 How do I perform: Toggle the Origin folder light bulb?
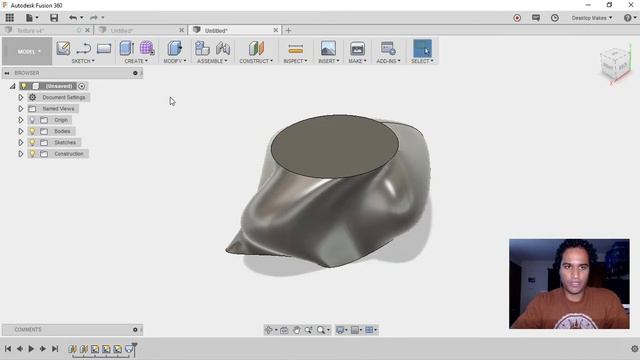click(x=32, y=120)
